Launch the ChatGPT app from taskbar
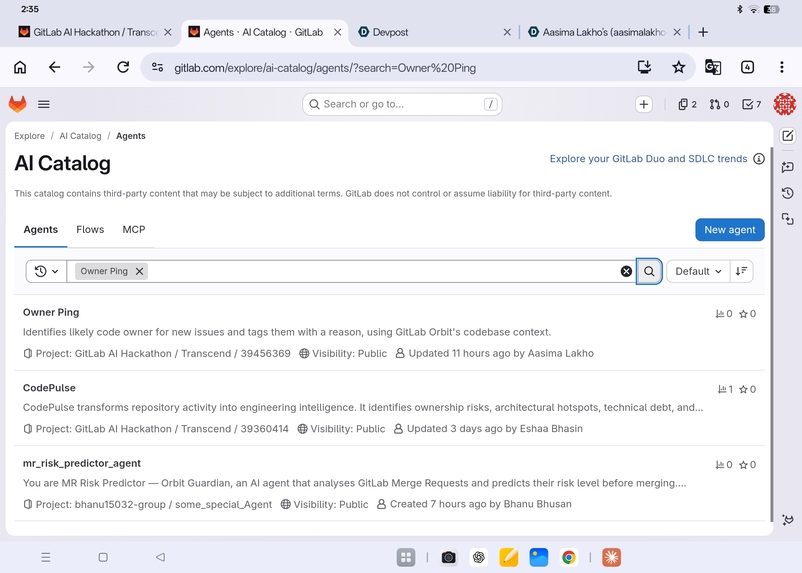The image size is (802, 573). click(x=479, y=557)
